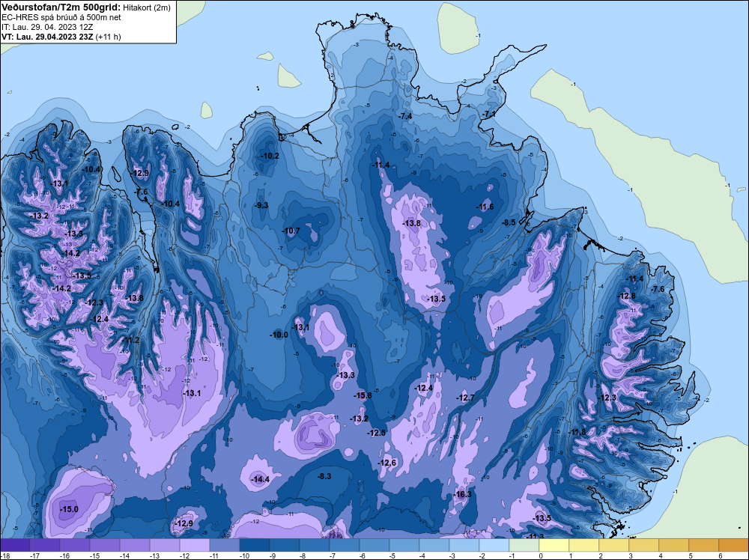
Task: Click the initial time 'IT: Lau. 29. 04. 2023 12Z'
Action: pyautogui.click(x=47, y=27)
